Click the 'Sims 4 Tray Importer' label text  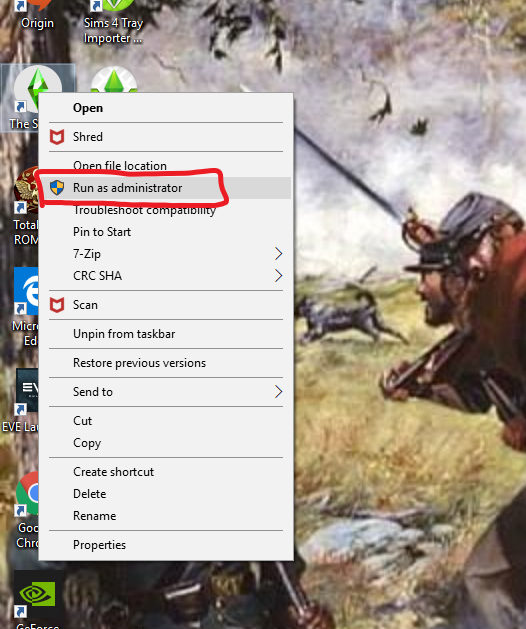tap(113, 30)
